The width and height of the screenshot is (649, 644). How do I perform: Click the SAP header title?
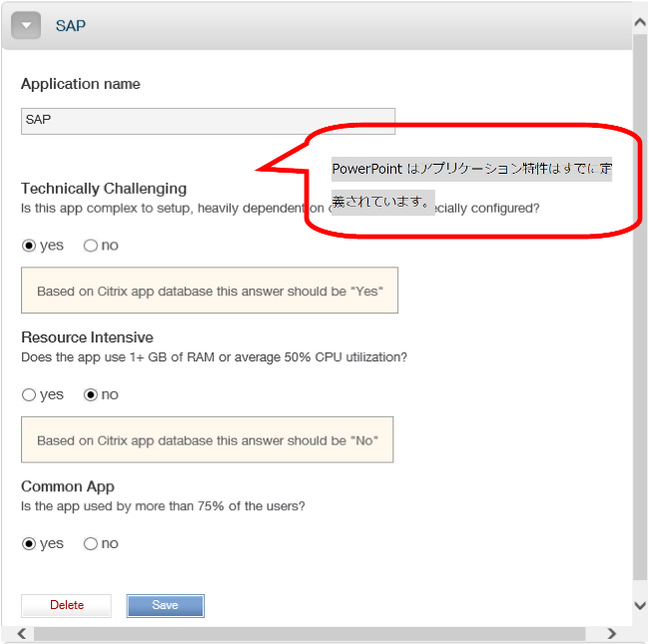pyautogui.click(x=71, y=26)
